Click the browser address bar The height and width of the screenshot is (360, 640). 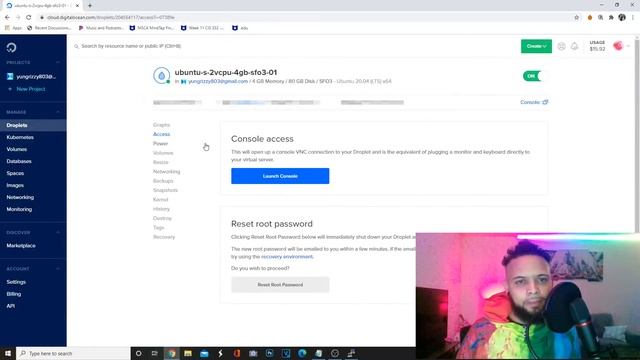[306, 18]
